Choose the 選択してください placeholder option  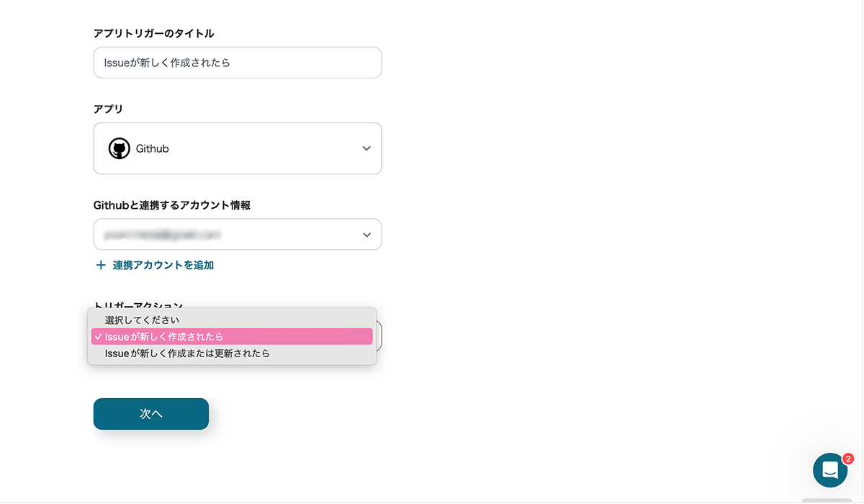142,320
